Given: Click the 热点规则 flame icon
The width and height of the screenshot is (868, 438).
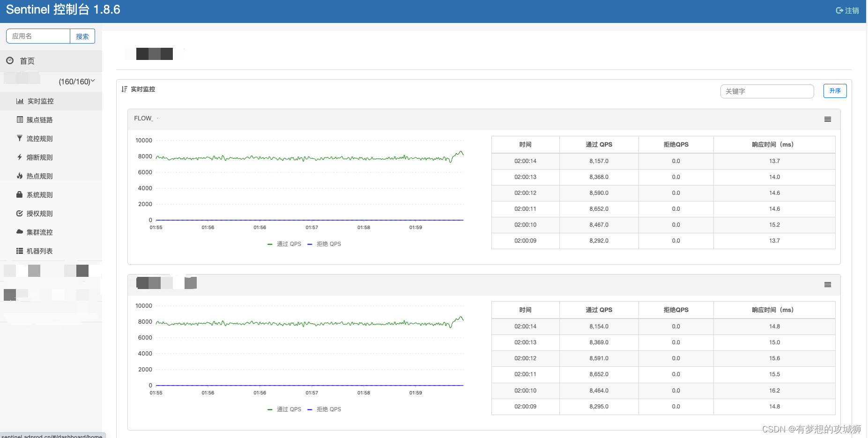Looking at the screenshot, I should [x=20, y=176].
